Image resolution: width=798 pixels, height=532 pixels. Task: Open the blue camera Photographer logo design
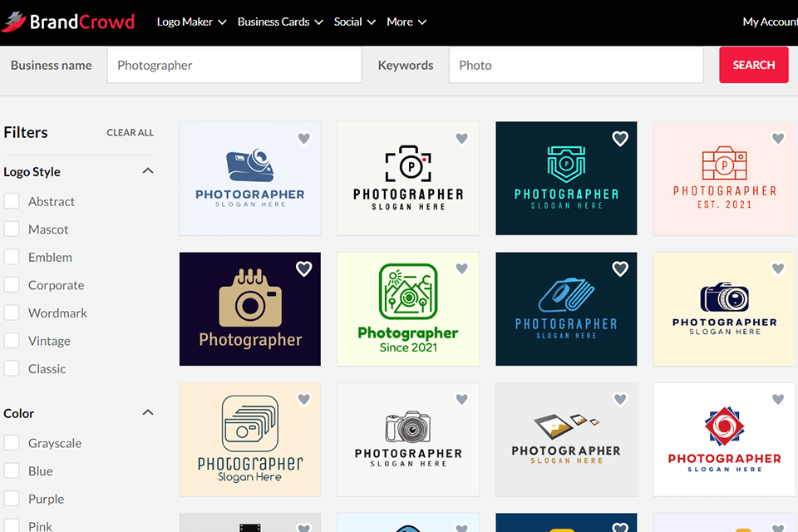pyautogui.click(x=250, y=178)
